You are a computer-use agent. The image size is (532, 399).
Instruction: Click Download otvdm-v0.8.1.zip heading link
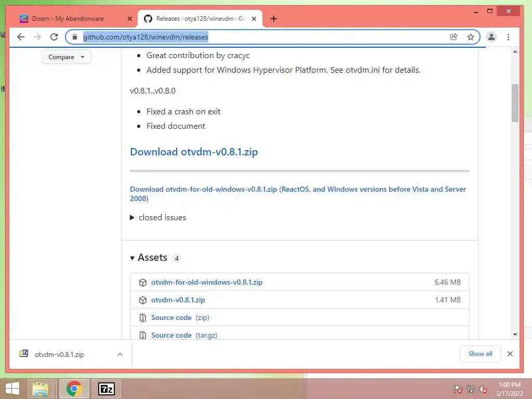coord(194,152)
